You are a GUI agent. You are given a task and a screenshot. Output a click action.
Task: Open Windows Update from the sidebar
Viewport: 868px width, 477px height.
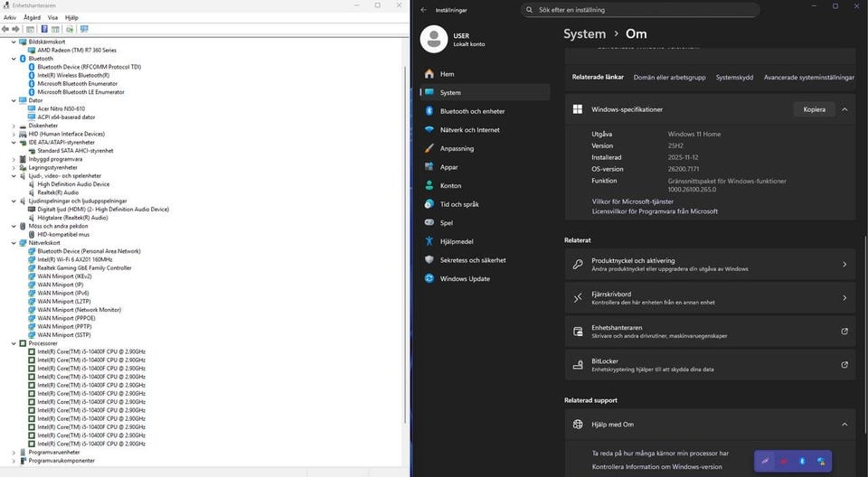tap(464, 278)
